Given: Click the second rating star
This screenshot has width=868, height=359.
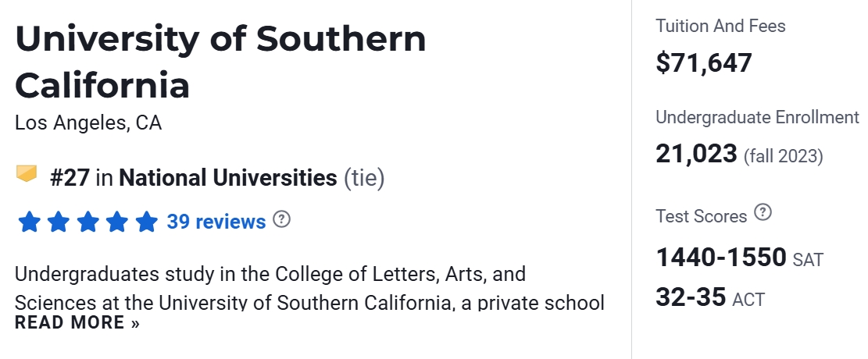Looking at the screenshot, I should tap(59, 222).
